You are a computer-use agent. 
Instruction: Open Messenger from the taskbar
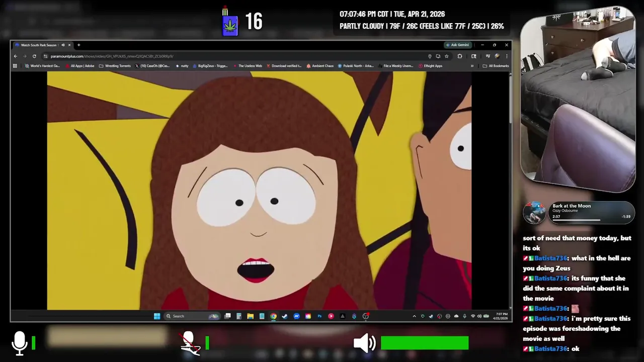pyautogui.click(x=296, y=316)
